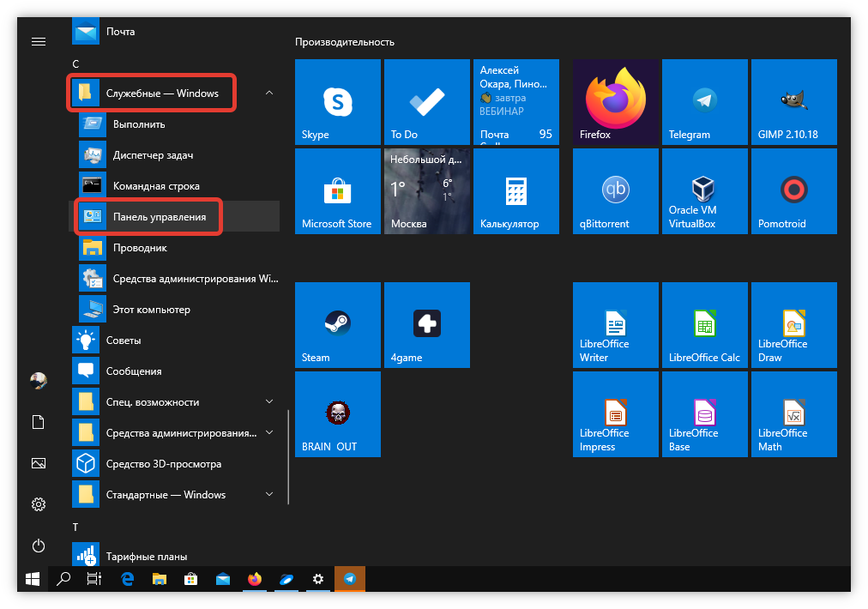Click the Windows Start button

(x=33, y=579)
